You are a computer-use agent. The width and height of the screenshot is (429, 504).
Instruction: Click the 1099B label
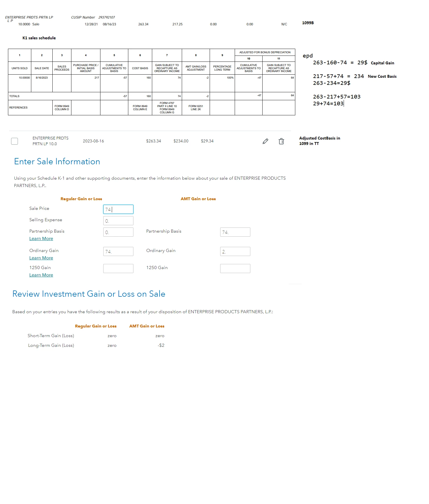tap(308, 23)
